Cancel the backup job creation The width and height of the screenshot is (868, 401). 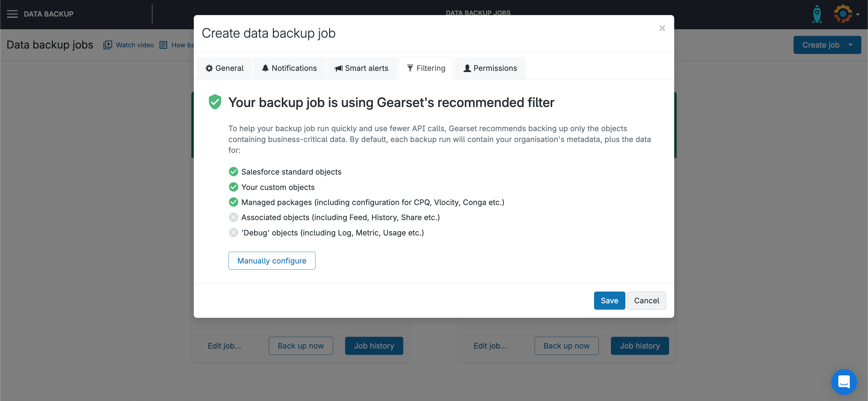[x=646, y=300]
